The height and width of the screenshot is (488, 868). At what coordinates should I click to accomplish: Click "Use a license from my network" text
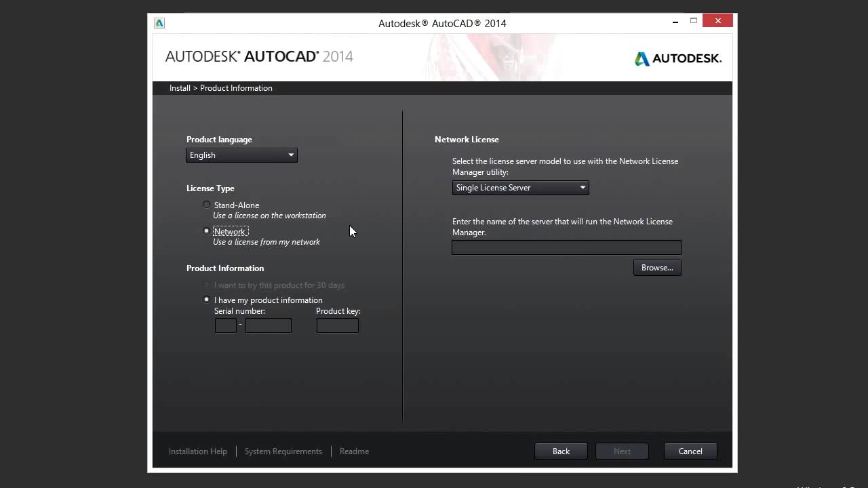267,242
